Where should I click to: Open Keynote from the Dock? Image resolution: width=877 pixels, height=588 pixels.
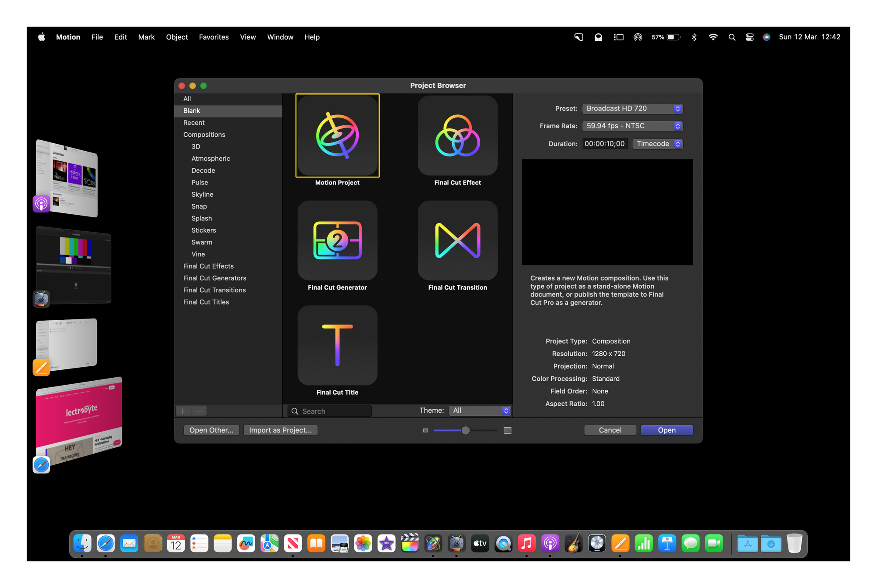coord(667,544)
